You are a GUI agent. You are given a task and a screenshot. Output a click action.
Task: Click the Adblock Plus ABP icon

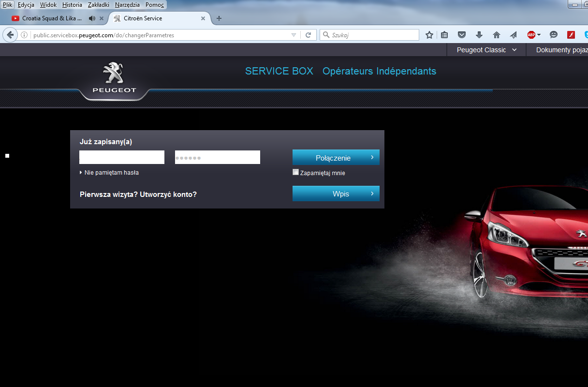(x=531, y=35)
